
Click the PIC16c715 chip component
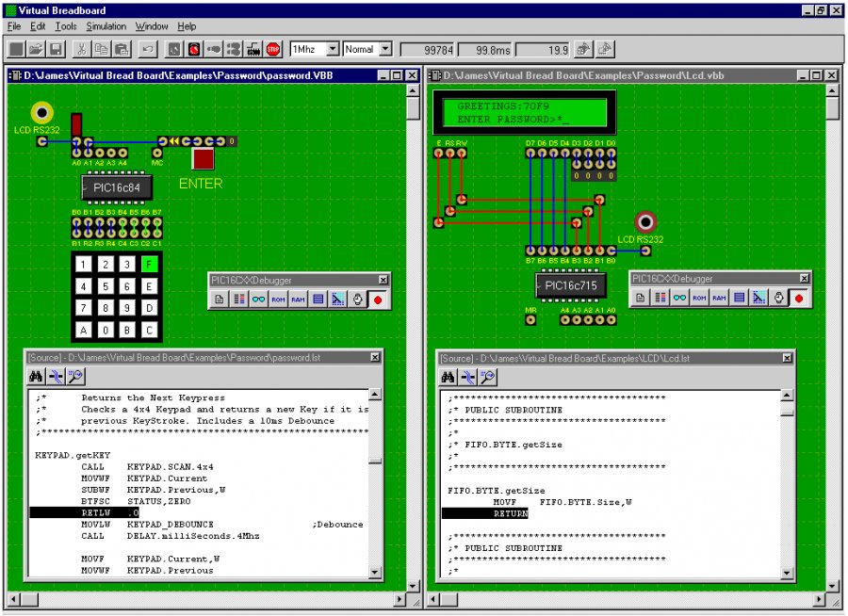[571, 285]
